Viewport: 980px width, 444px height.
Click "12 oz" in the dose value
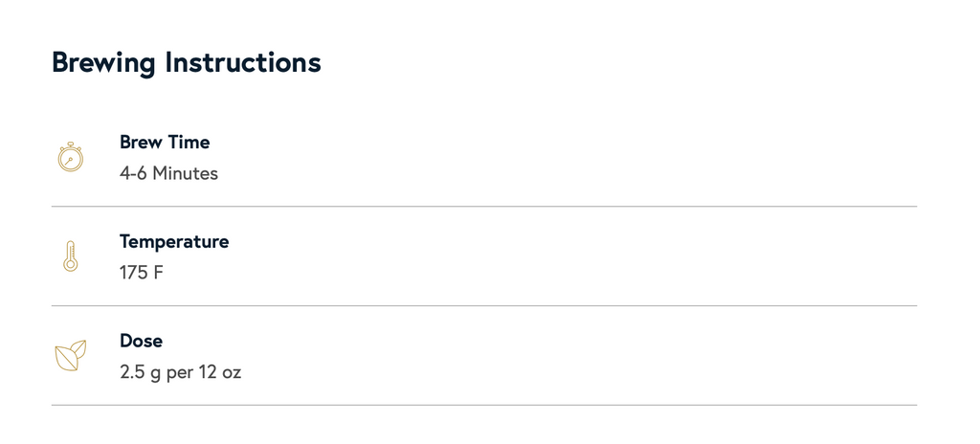pos(220,372)
